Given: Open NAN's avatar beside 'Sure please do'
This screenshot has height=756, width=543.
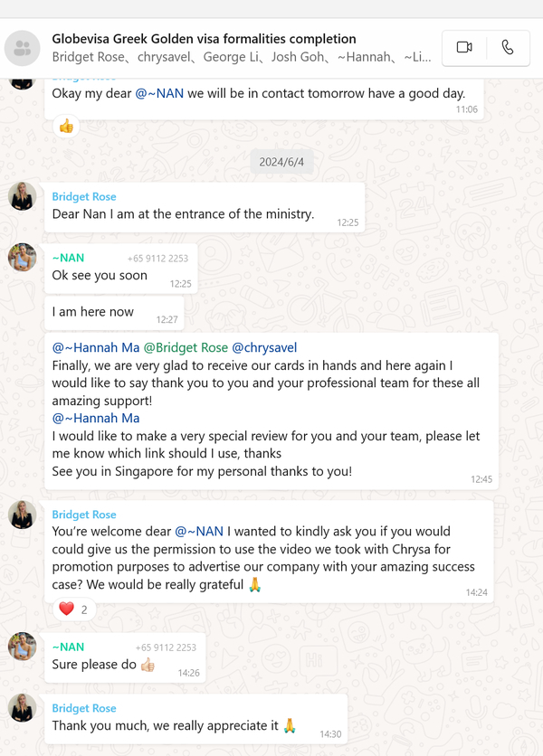Looking at the screenshot, I should coord(23,646).
